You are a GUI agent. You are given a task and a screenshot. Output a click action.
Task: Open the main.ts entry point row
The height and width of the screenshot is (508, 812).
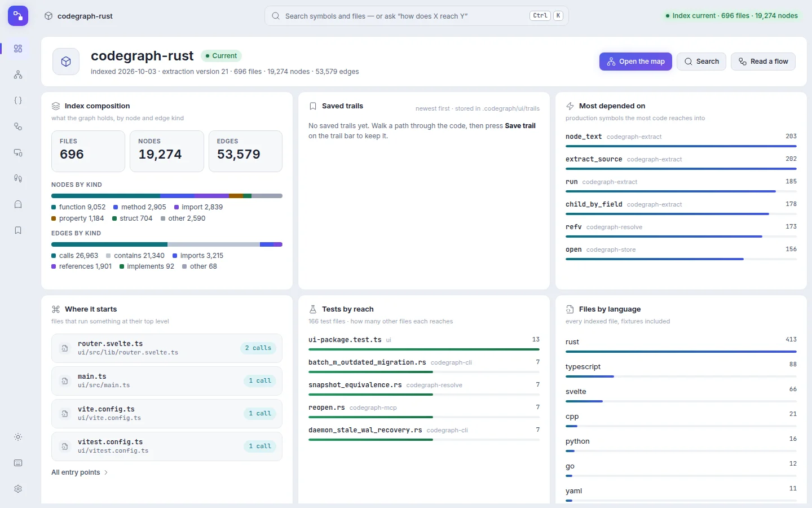click(167, 381)
